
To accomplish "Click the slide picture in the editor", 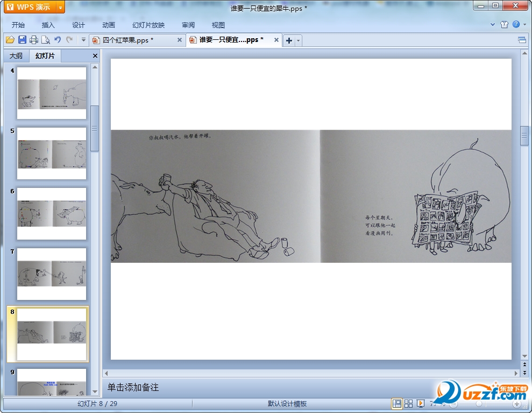I will pos(311,196).
